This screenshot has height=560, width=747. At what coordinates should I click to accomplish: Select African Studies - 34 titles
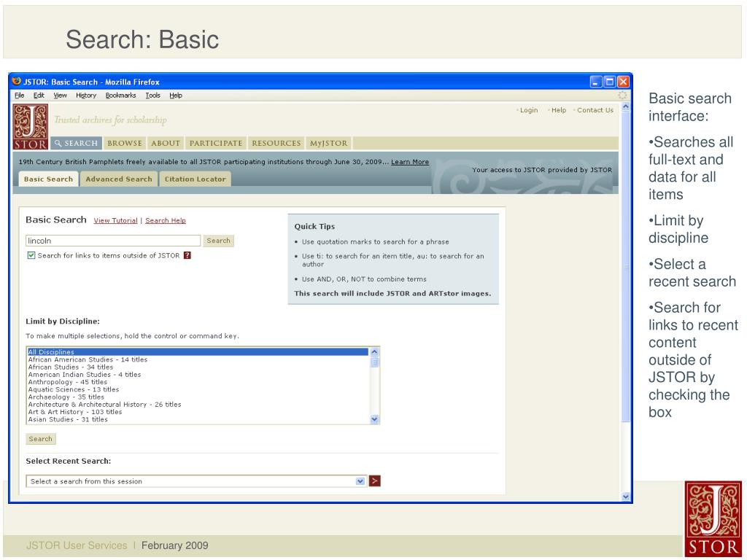click(198, 367)
